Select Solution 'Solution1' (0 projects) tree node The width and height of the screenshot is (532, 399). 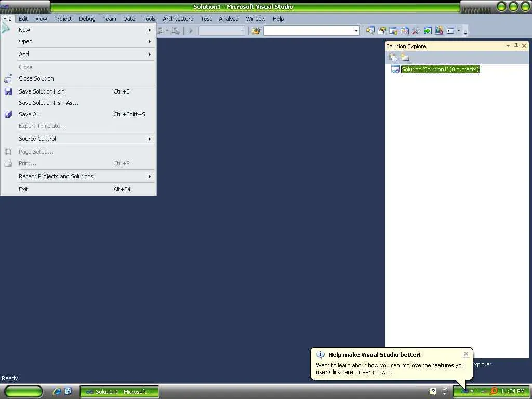point(441,69)
